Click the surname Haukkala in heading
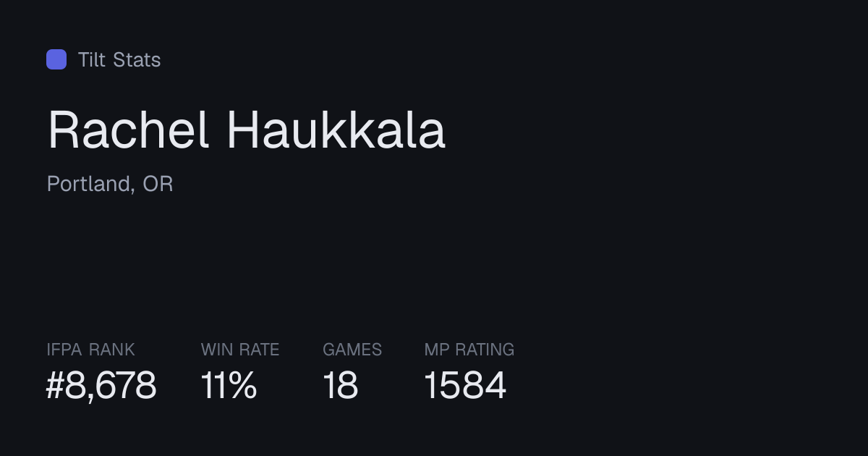 point(336,130)
